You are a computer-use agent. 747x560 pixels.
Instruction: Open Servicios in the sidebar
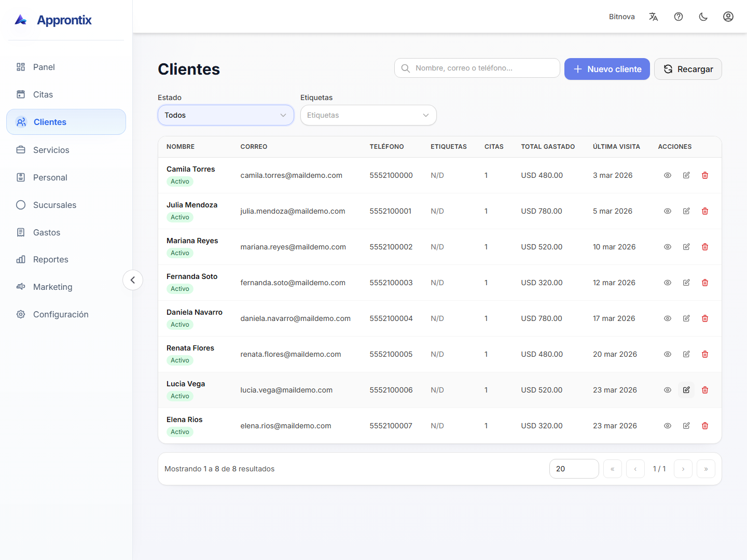click(66, 150)
